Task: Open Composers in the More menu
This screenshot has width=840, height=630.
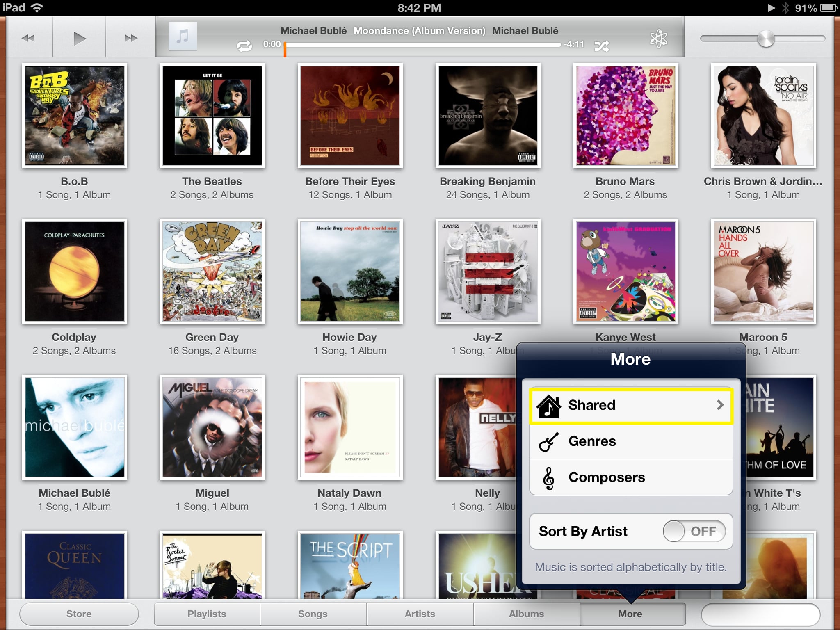Action: point(631,477)
